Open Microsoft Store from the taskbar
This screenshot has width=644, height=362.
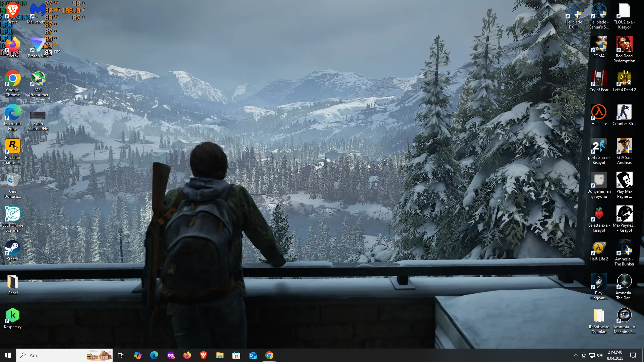236,355
